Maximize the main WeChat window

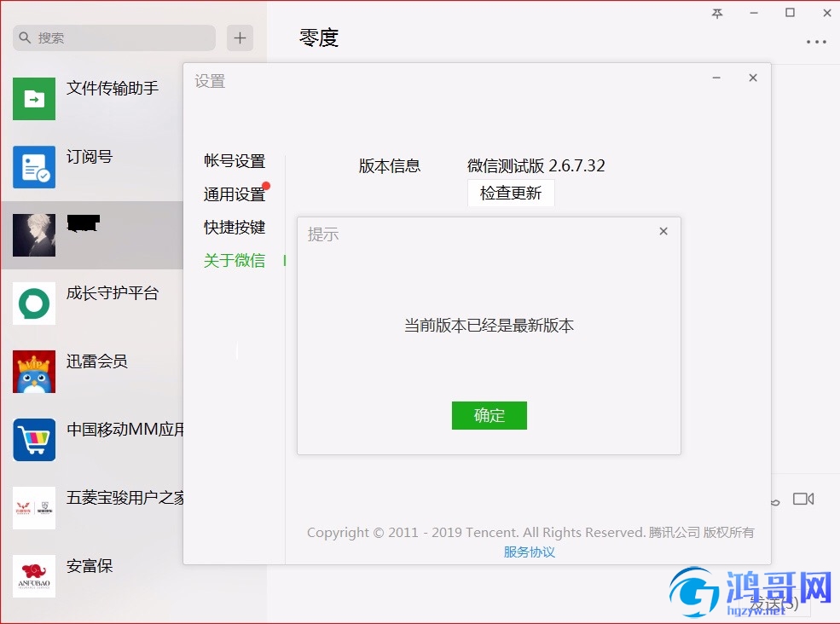click(791, 13)
